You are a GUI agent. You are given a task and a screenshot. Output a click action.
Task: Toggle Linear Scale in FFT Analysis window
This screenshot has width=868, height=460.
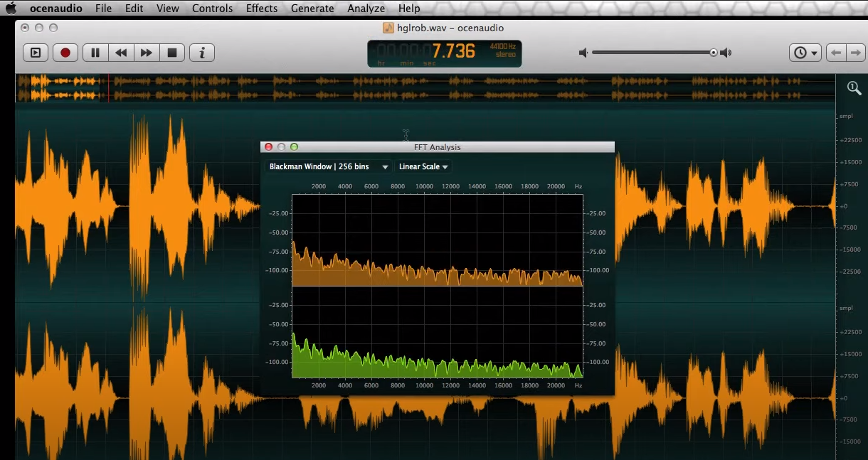(x=423, y=166)
